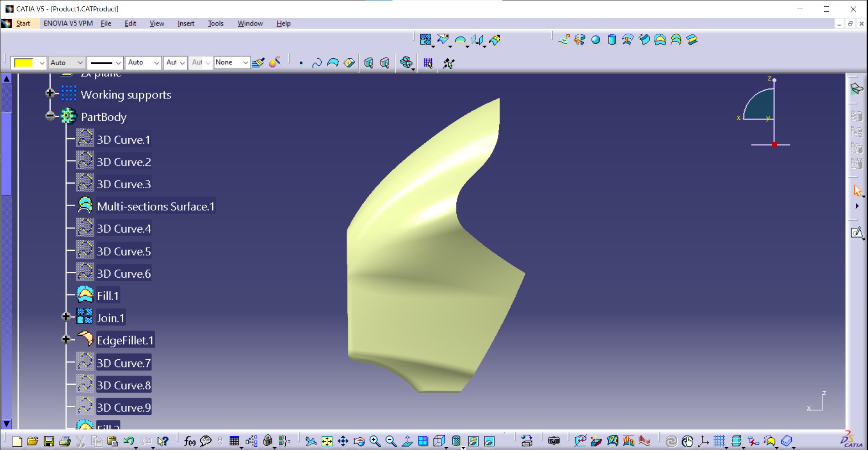Select Multi-sections Surface.1 in tree
868x450 pixels.
pyautogui.click(x=156, y=207)
